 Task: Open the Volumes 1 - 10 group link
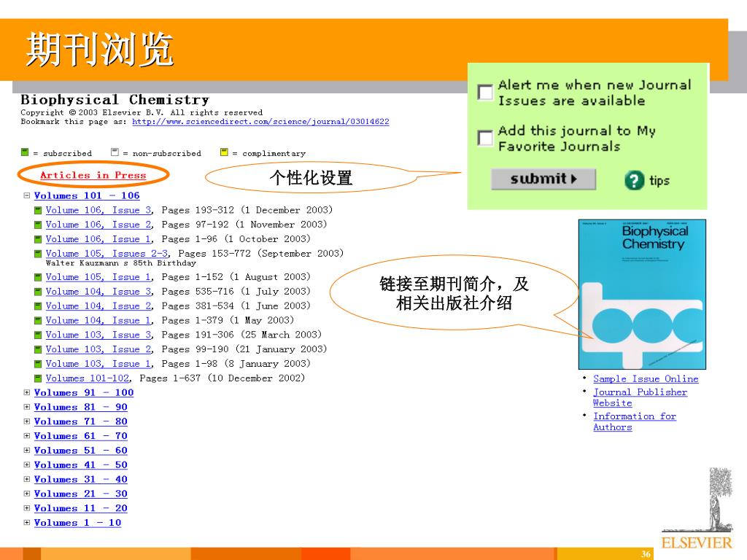coord(77,523)
